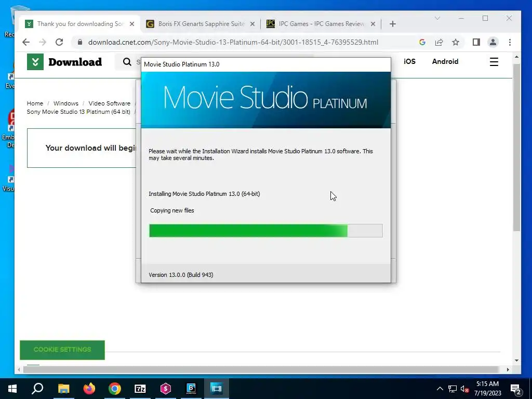View site information lock icon
The image size is (532, 399).
(x=79, y=42)
